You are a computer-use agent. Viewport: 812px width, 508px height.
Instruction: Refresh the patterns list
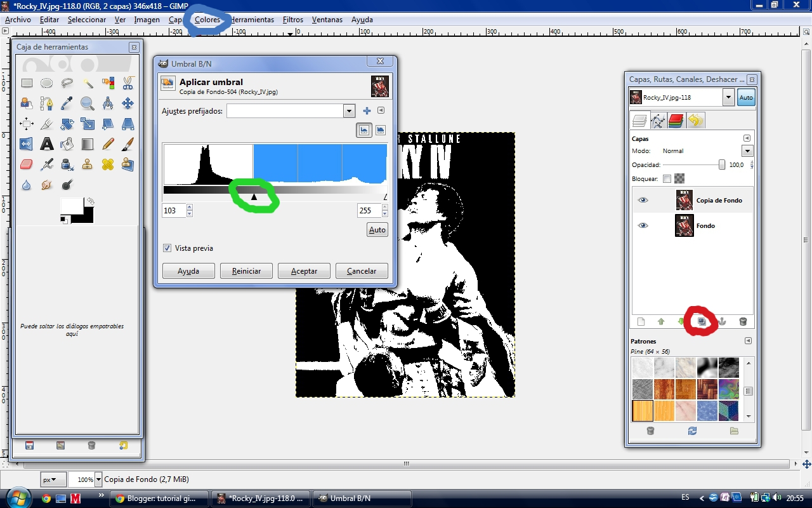[x=692, y=431]
